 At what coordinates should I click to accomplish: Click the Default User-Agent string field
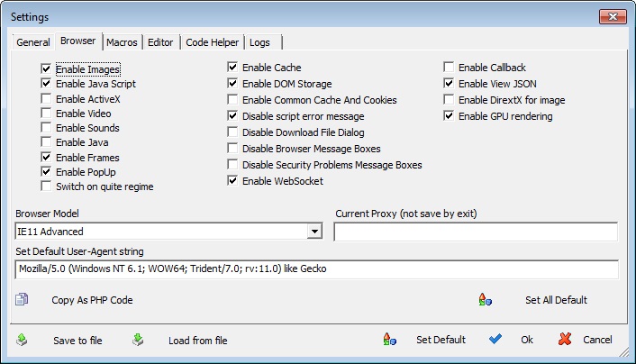[317, 269]
